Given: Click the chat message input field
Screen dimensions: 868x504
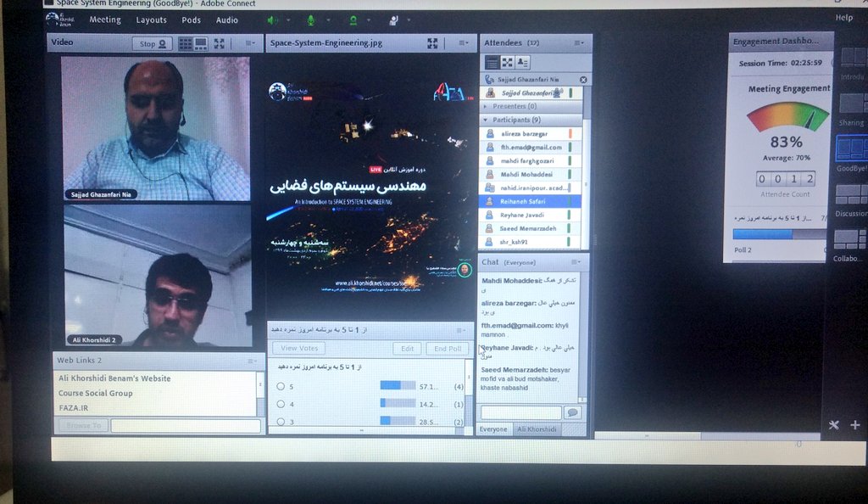Looking at the screenshot, I should (x=521, y=412).
